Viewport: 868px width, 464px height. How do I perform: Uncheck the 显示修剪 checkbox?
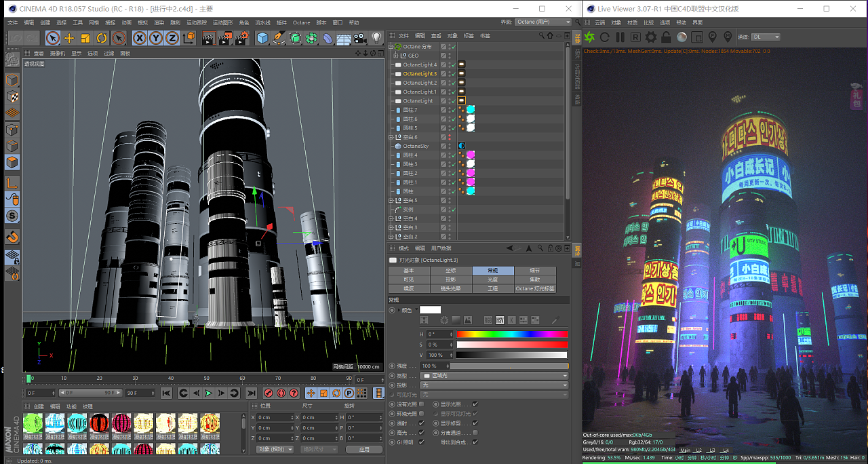475,423
